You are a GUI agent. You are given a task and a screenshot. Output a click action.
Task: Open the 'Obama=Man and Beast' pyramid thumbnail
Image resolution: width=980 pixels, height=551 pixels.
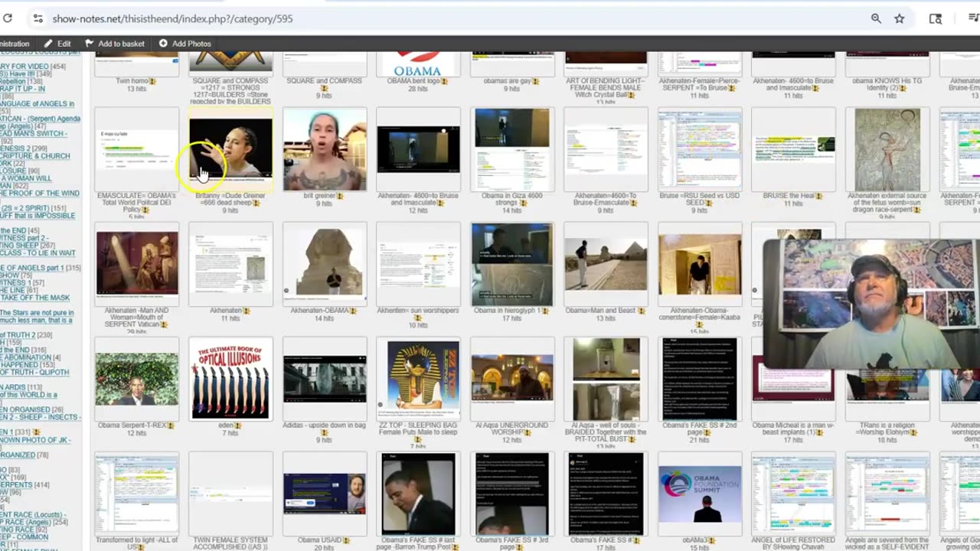tap(606, 264)
